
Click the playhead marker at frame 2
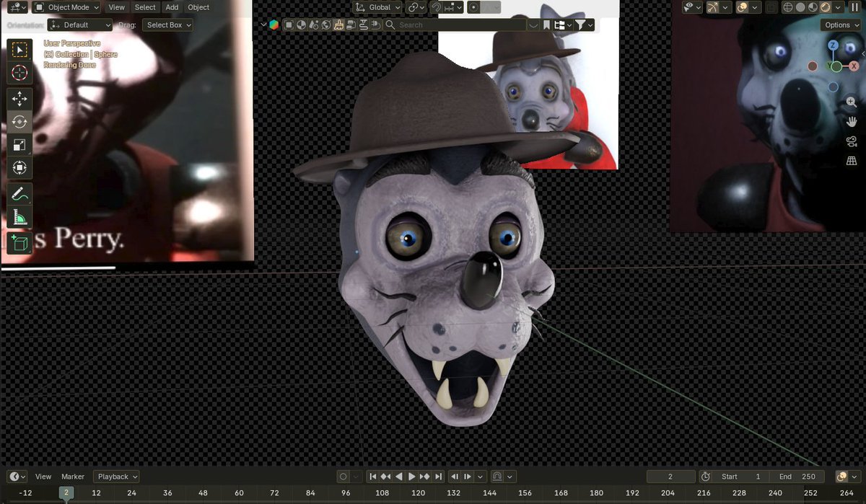[x=66, y=493]
